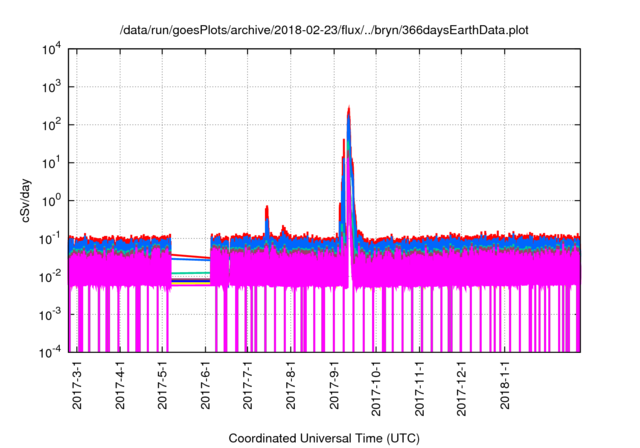The height and width of the screenshot is (448, 640).
Task: Click the 10^-2 y-axis tick label
Action: [51, 276]
